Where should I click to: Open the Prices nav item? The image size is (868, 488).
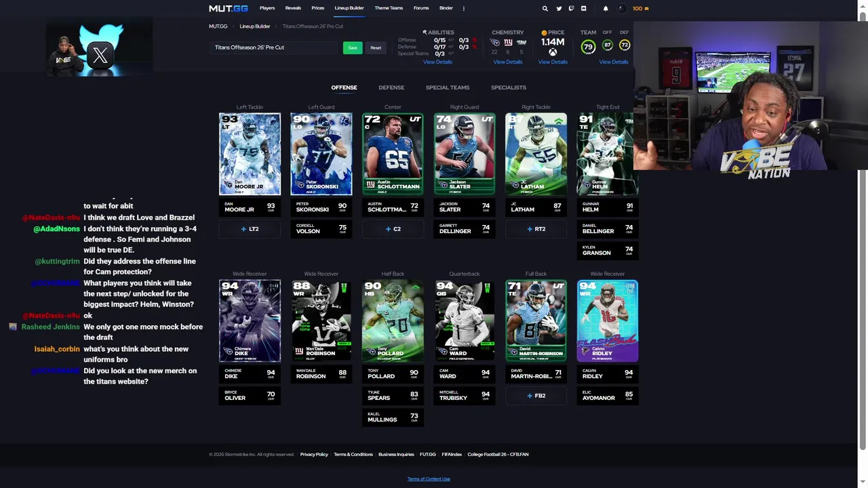(x=318, y=8)
